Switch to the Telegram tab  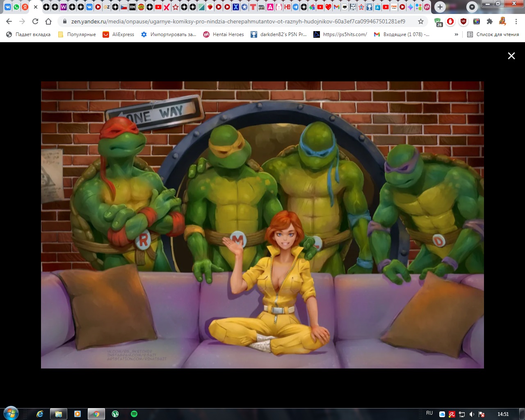pyautogui.click(x=295, y=7)
